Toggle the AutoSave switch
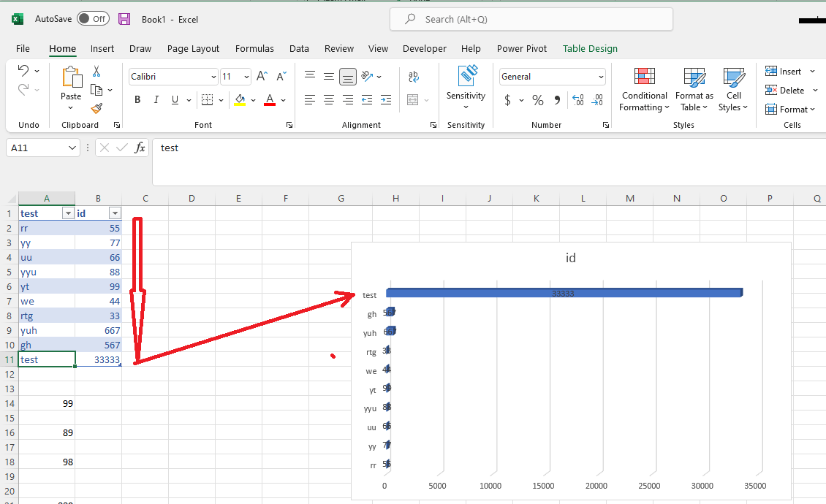 point(94,18)
